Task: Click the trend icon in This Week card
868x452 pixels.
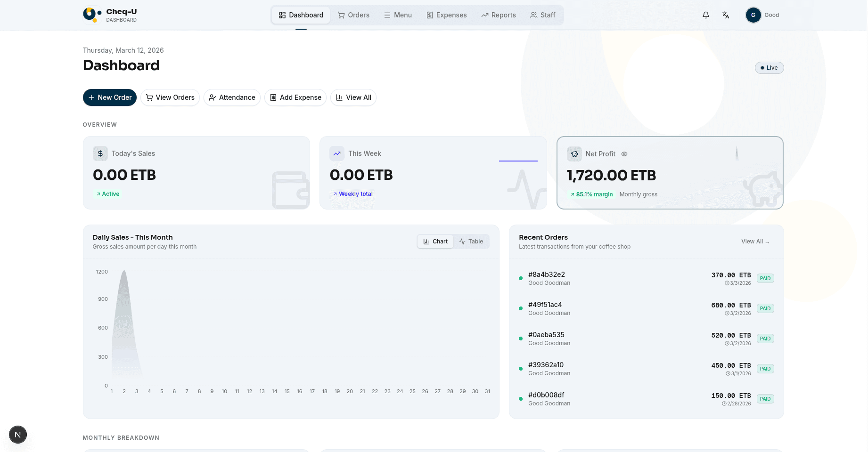Action: (337, 153)
